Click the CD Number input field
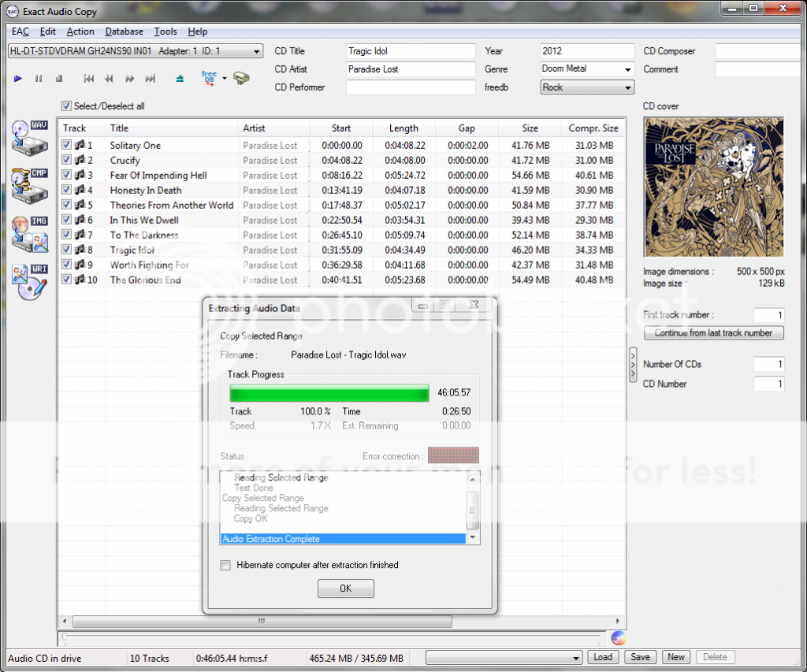The height and width of the screenshot is (672, 807). click(769, 384)
